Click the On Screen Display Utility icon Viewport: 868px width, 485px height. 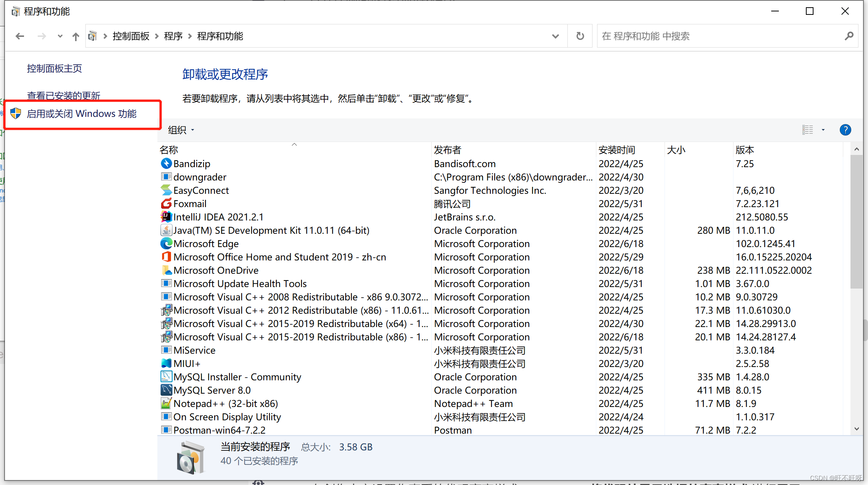click(x=166, y=417)
